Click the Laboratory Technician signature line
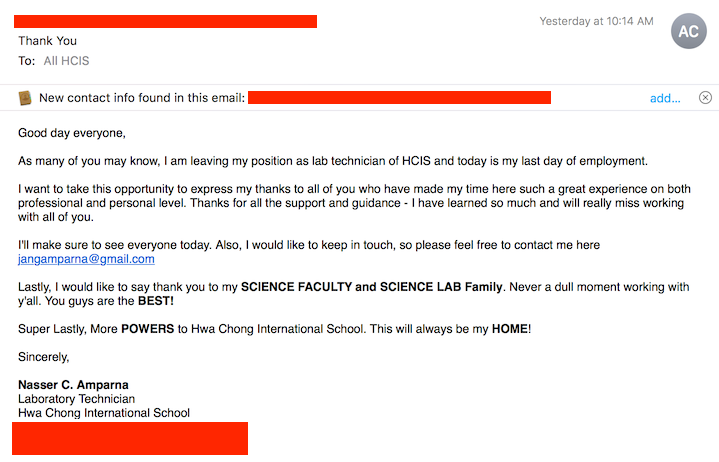This screenshot has width=719, height=462. click(77, 399)
